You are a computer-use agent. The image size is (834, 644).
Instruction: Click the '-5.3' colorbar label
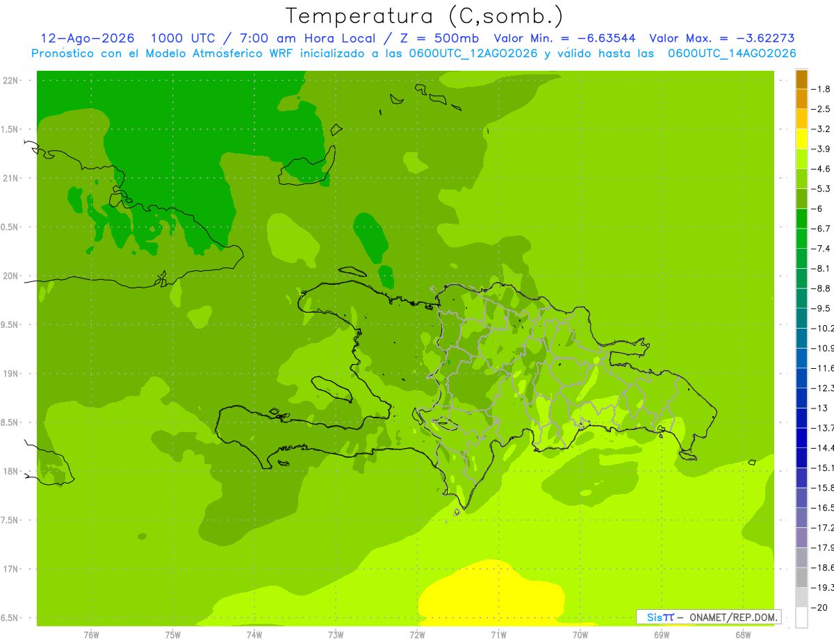point(821,189)
